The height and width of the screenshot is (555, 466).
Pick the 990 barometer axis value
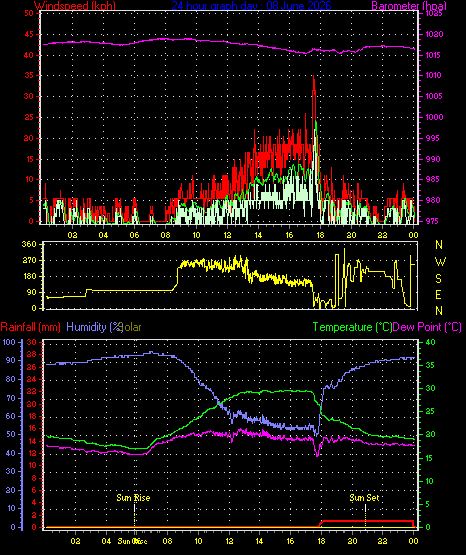coord(433,159)
